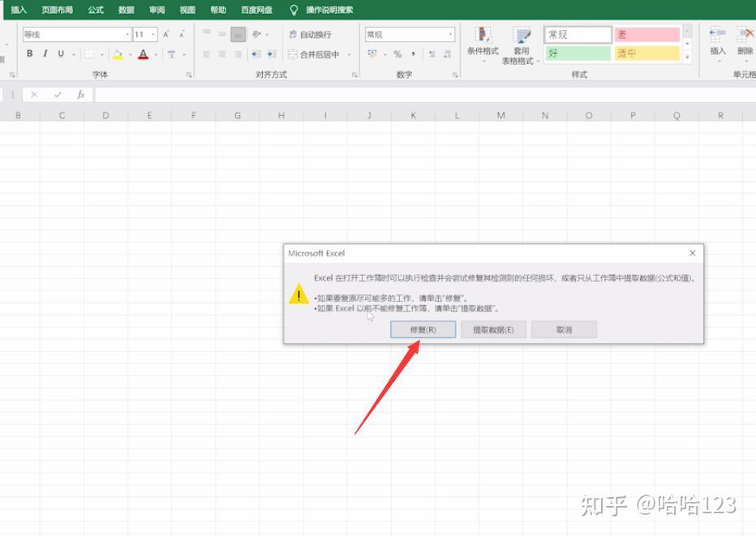The image size is (756, 536).
Task: Click the 修复(R) button in the dialog
Action: pos(423,330)
